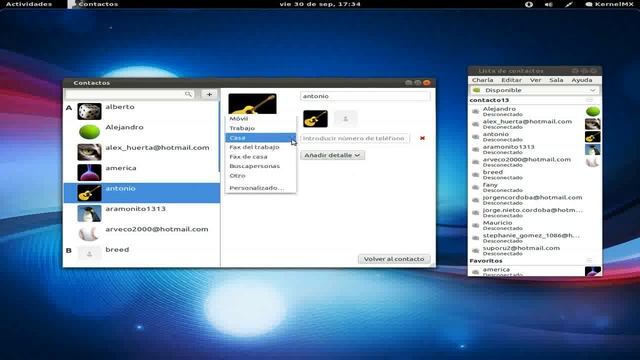Open the Actividades overview
The image size is (640, 360).
pyautogui.click(x=29, y=4)
